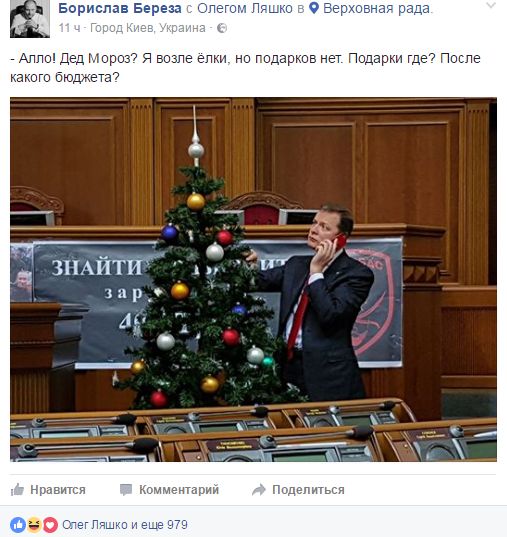Image resolution: width=507 pixels, height=537 pixels.
Task: Like the post via Нравится
Action: pos(48,490)
